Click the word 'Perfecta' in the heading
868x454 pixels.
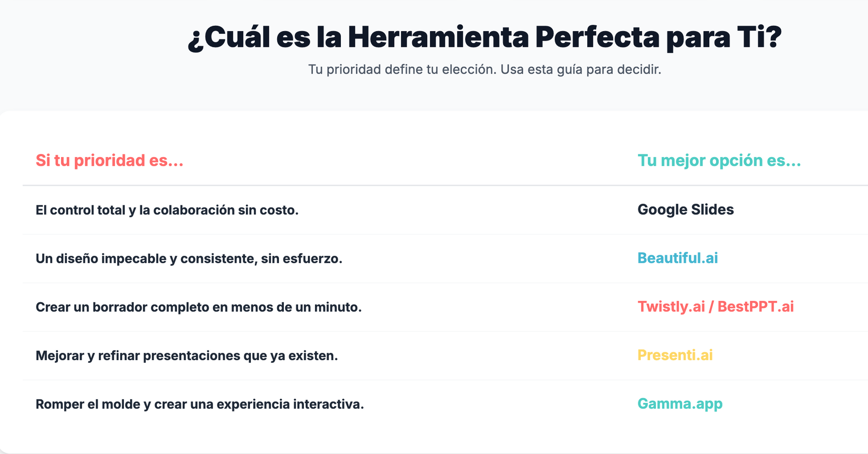597,37
